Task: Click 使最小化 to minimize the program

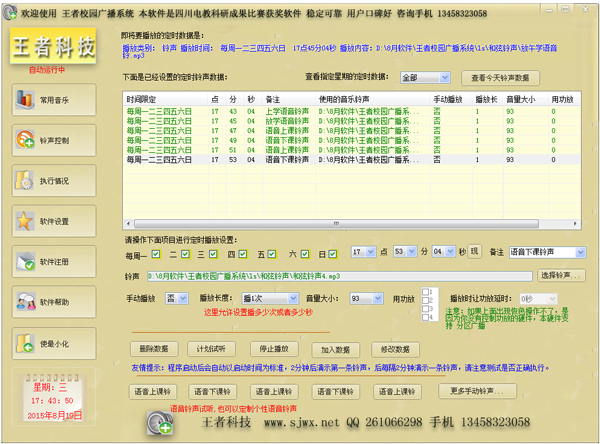Action: [x=50, y=344]
